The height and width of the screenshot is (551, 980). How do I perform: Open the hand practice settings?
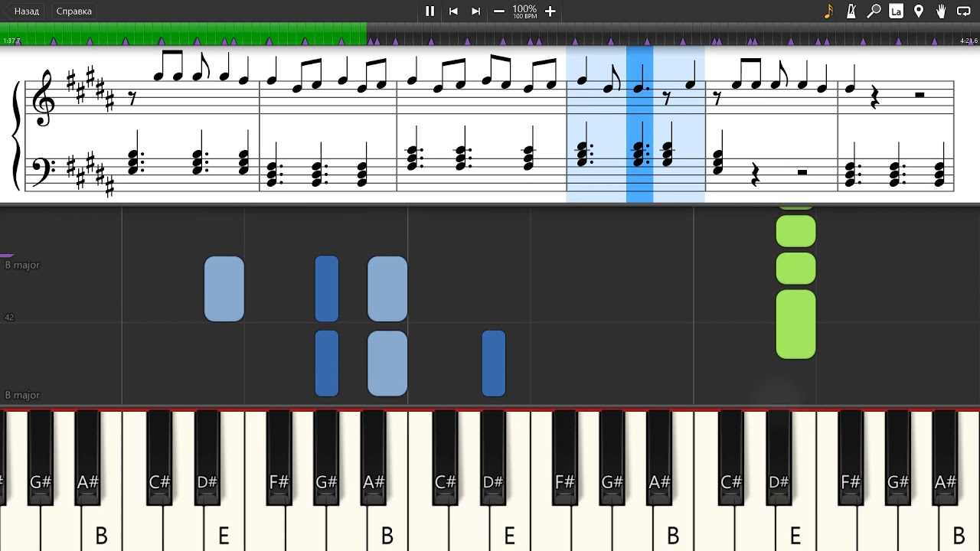(x=941, y=11)
